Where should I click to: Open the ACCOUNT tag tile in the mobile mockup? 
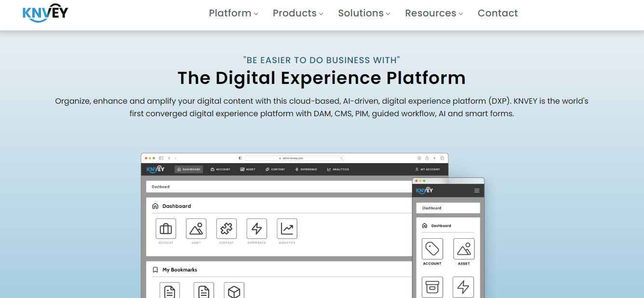(432, 249)
